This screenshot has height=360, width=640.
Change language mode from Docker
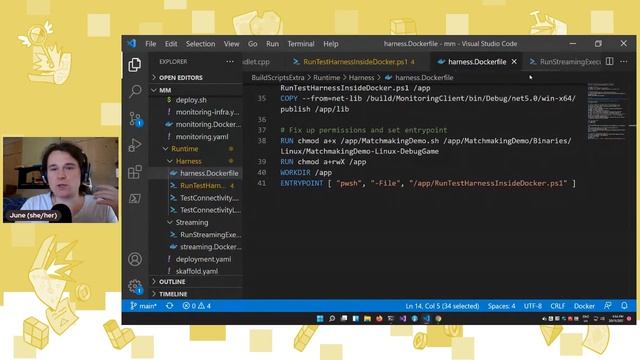point(584,306)
